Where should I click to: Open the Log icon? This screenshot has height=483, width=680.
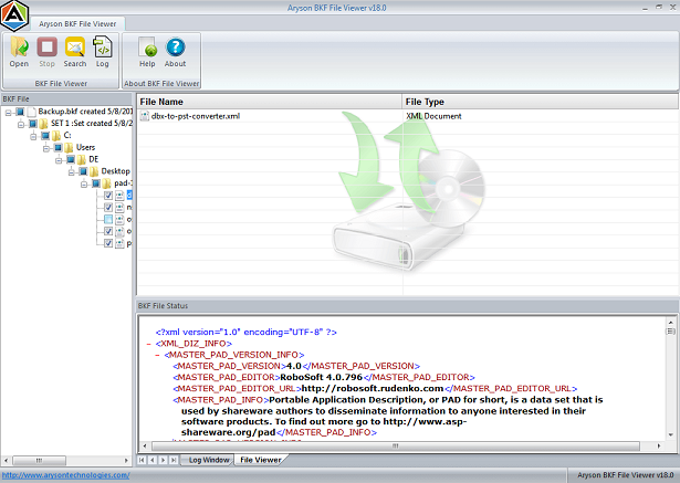[x=102, y=52]
